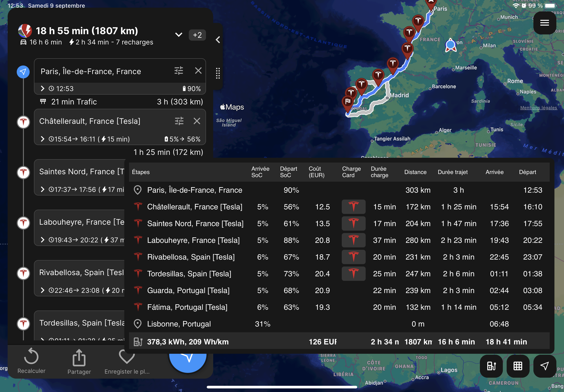This screenshot has width=564, height=392.
Task: Expand Châtellerault charging details chevron
Action: coord(43,139)
